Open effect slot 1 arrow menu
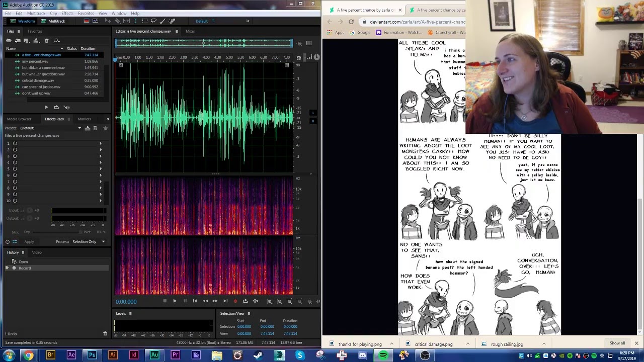This screenshot has height=362, width=644. tap(100, 143)
